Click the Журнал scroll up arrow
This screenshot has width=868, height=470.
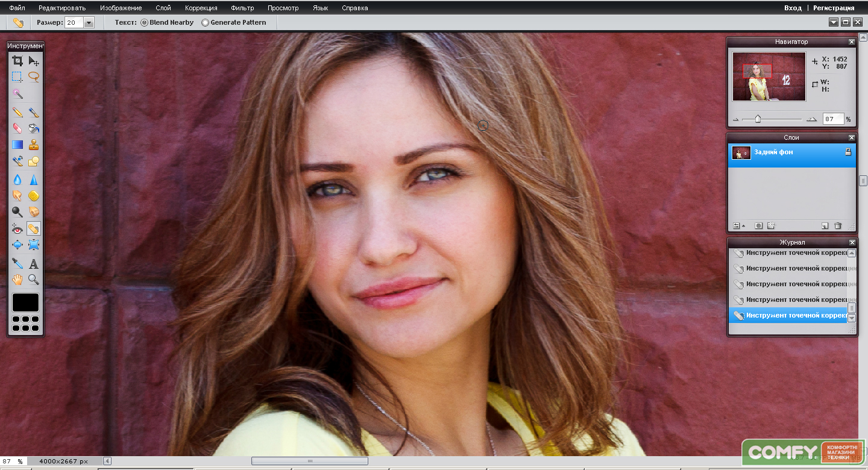[852, 253]
